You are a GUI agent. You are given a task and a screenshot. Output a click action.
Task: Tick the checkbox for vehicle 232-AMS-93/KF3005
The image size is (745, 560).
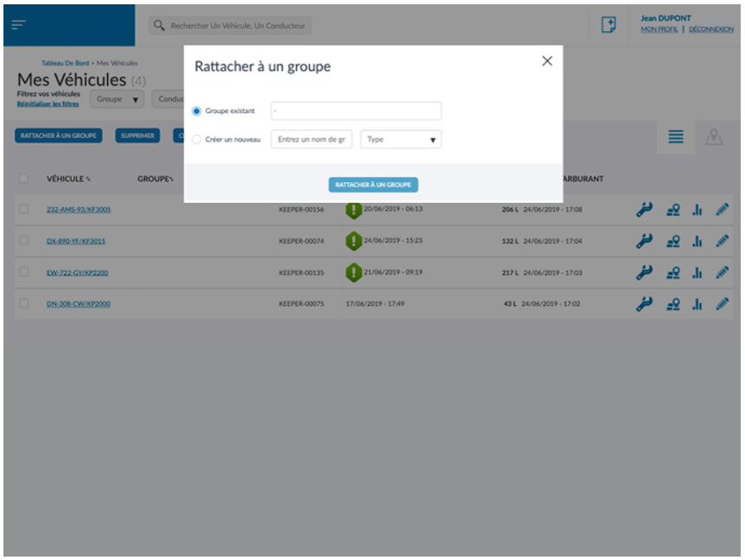pyautogui.click(x=24, y=210)
